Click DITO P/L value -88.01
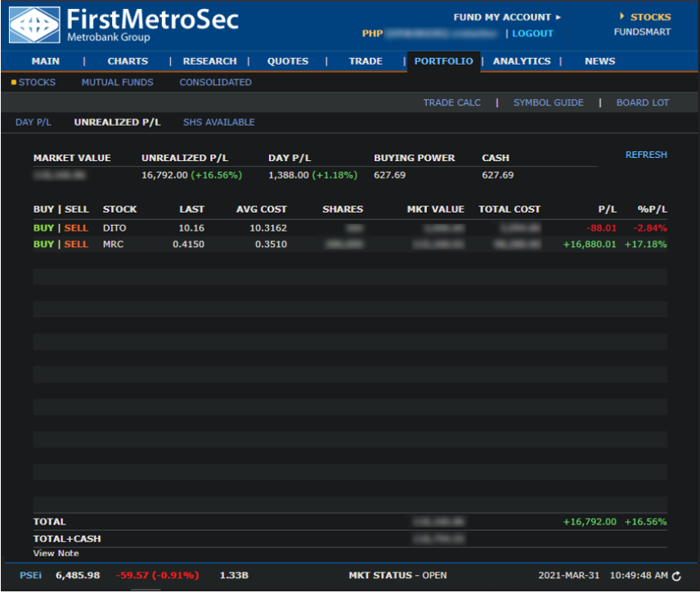700x593 pixels. click(x=601, y=228)
